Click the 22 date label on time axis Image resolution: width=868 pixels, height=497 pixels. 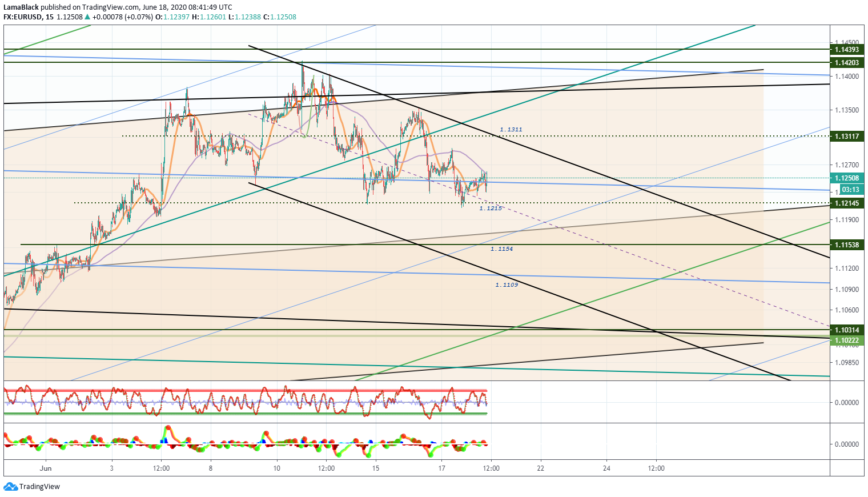(x=541, y=468)
